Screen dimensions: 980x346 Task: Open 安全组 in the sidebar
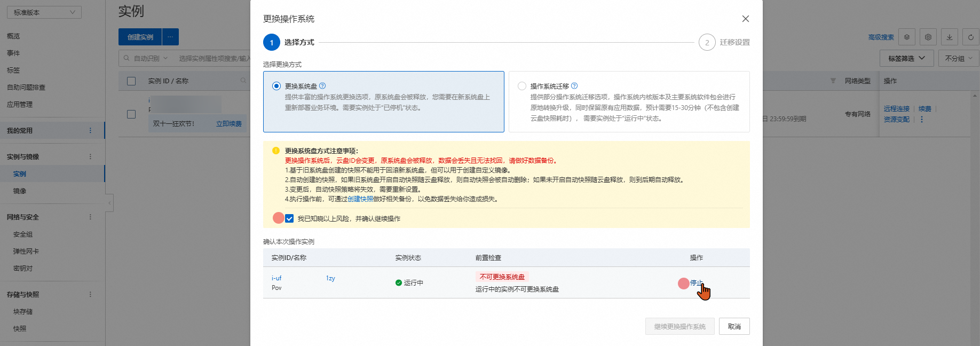click(x=23, y=234)
